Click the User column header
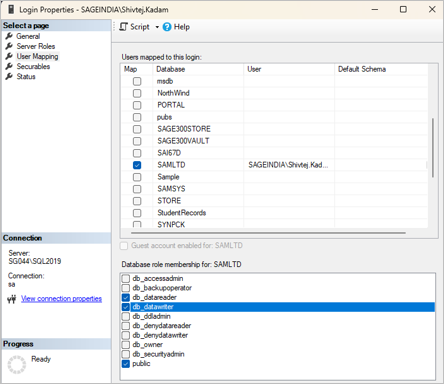The height and width of the screenshot is (384, 444). pyautogui.click(x=289, y=69)
